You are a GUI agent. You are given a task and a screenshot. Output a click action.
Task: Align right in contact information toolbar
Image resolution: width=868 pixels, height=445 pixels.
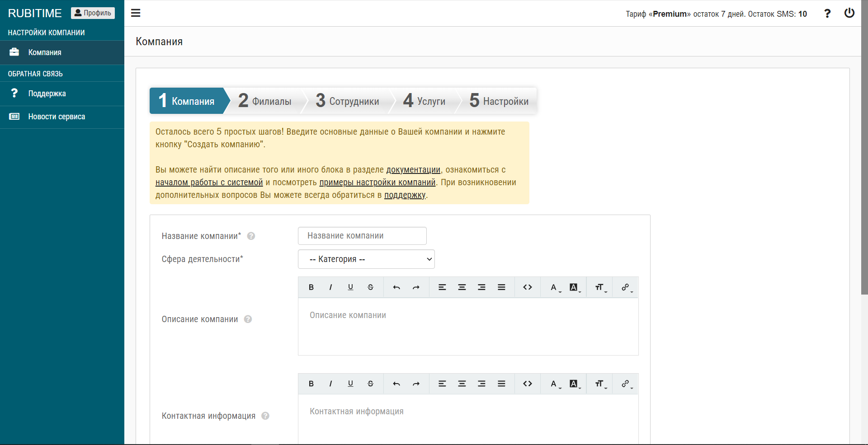pyautogui.click(x=481, y=384)
